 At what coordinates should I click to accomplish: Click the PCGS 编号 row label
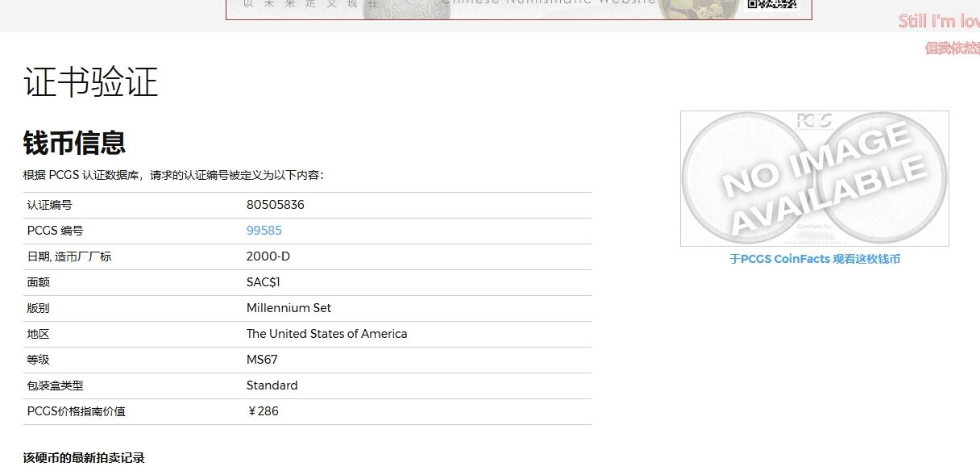coord(56,231)
